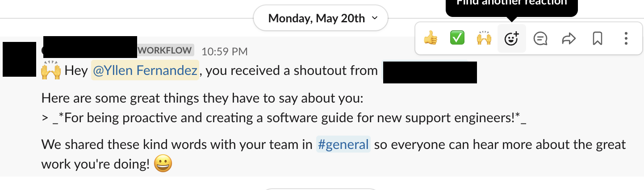The image size is (644, 190).
Task: Click the WORKFLOW badge
Action: coord(165,50)
